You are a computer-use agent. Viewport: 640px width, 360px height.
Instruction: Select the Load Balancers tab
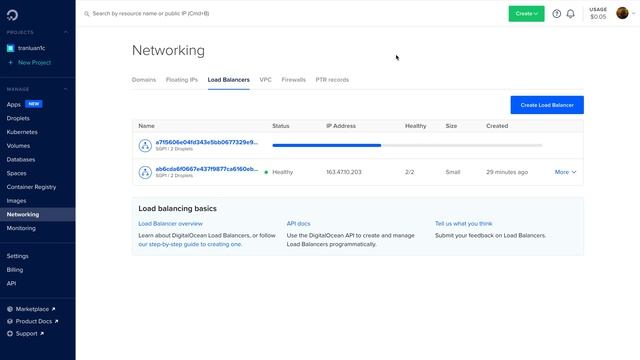point(229,80)
